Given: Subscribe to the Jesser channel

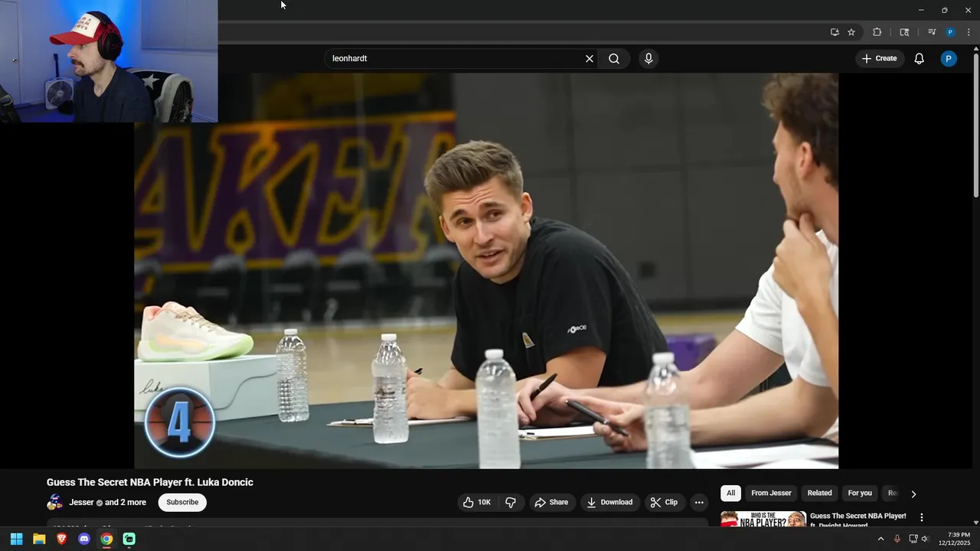Looking at the screenshot, I should [182, 503].
